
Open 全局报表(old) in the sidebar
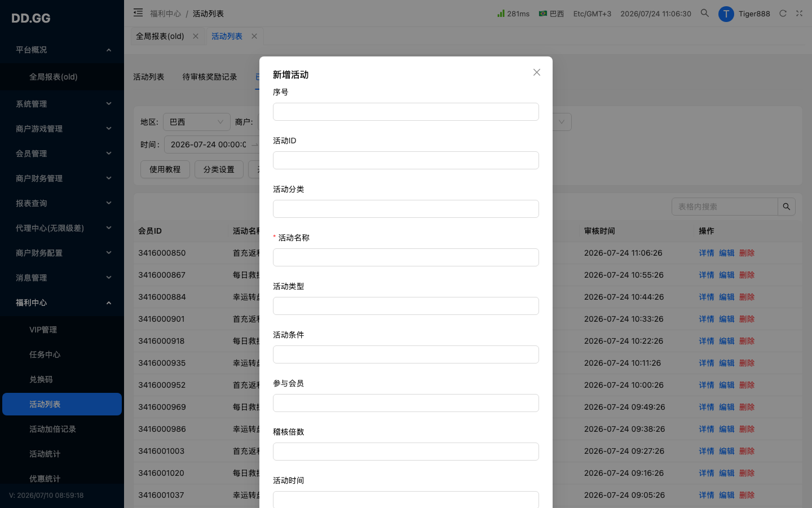click(62, 77)
